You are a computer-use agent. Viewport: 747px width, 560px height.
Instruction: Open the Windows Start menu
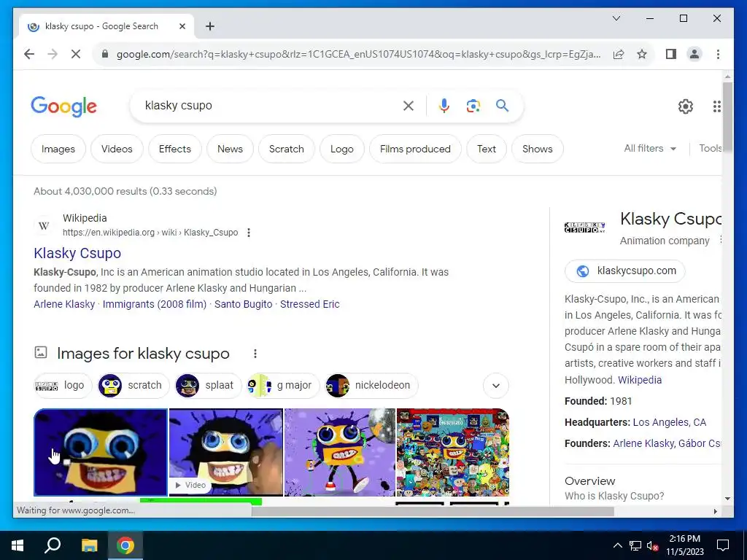pos(18,545)
